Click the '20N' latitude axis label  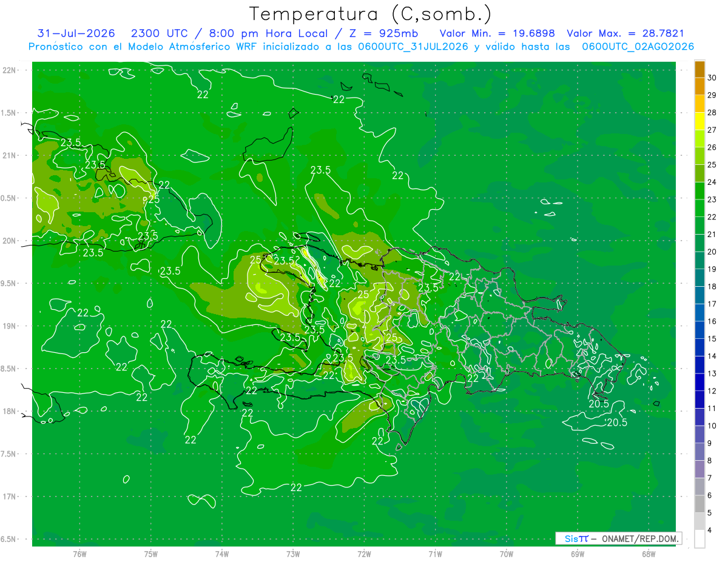coord(9,241)
